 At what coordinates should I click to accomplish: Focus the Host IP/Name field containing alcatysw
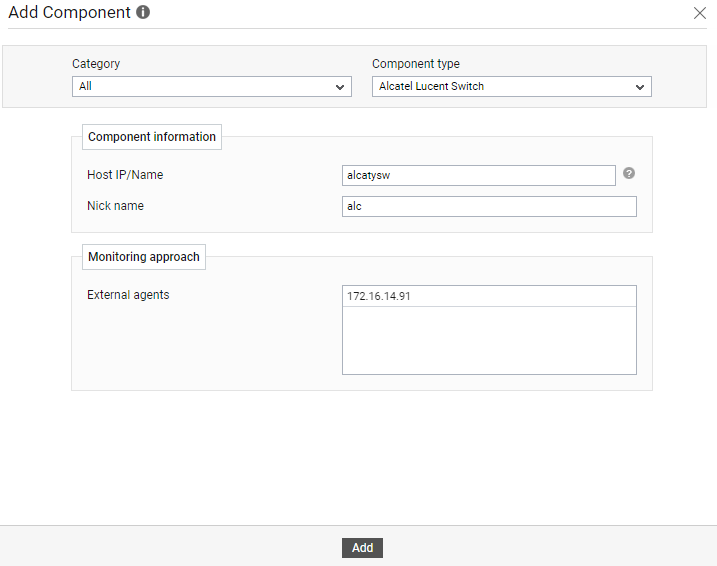point(479,176)
